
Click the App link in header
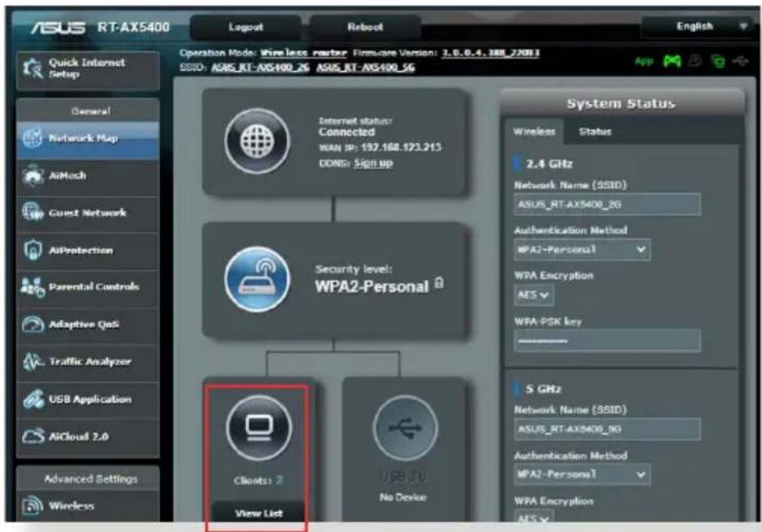pyautogui.click(x=644, y=62)
